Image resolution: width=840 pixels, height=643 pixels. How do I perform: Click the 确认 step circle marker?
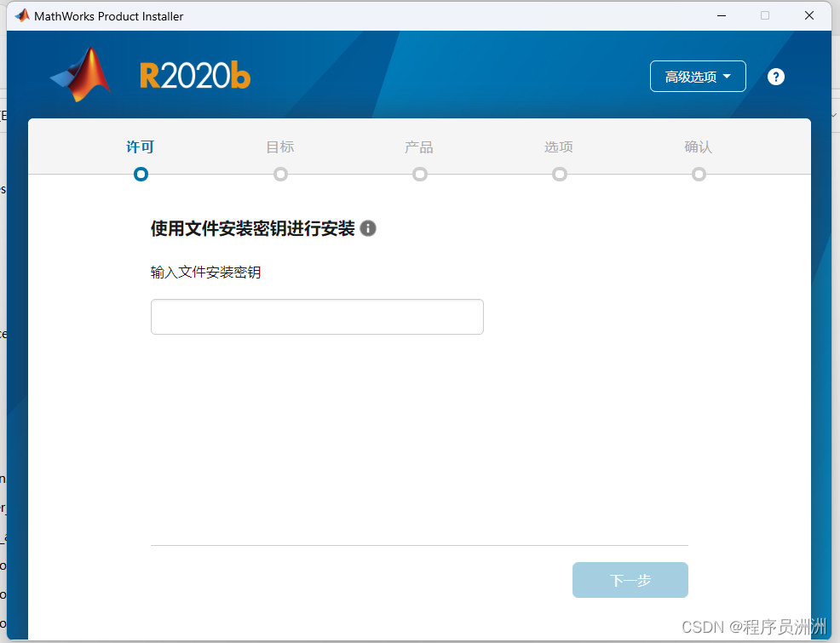tap(699, 174)
